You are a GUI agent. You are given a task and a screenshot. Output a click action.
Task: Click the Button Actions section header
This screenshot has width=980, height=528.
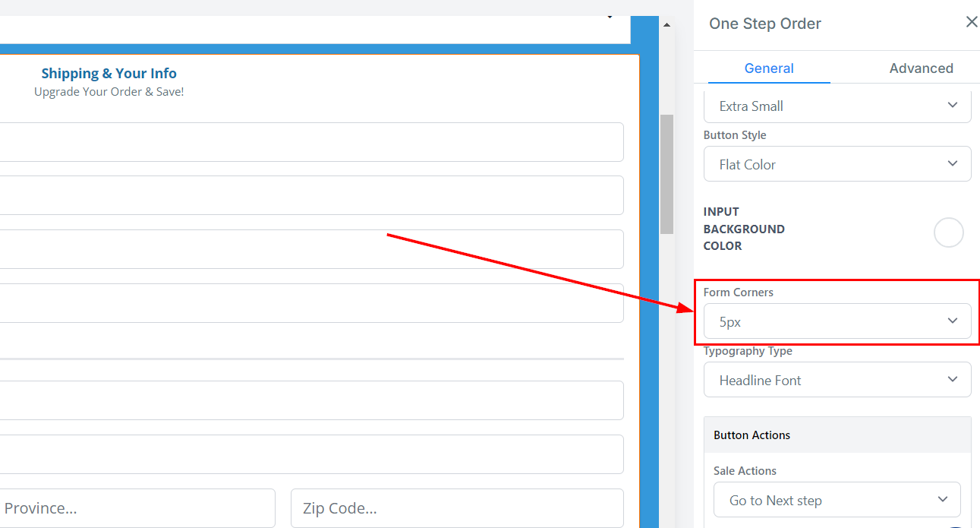pyautogui.click(x=837, y=435)
